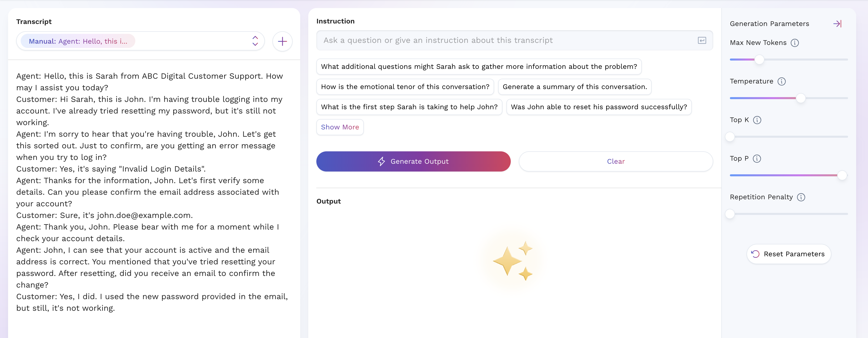Expand suggestions with Show More
The image size is (868, 338).
(340, 127)
